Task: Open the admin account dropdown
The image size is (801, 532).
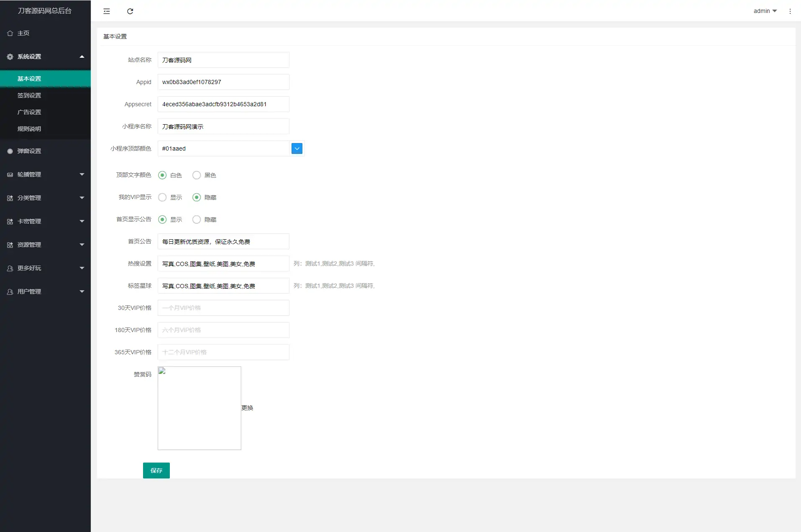Action: click(x=764, y=10)
